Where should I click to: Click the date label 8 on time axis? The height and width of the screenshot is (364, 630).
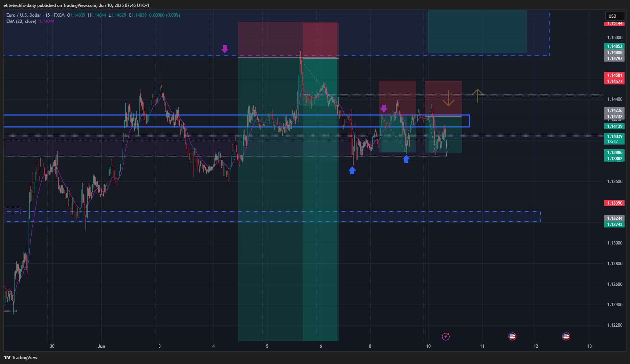coord(370,346)
